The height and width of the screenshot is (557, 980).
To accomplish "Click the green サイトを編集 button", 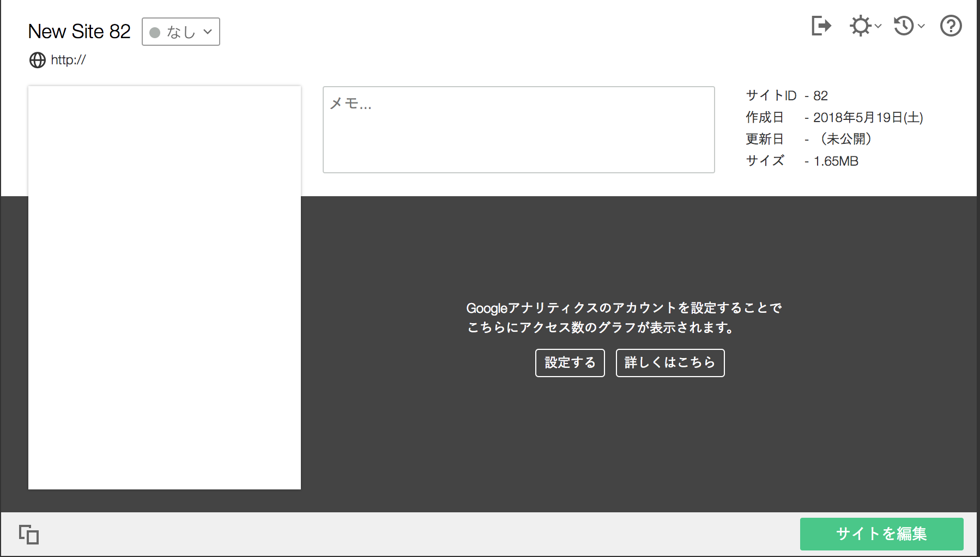I will [x=881, y=534].
